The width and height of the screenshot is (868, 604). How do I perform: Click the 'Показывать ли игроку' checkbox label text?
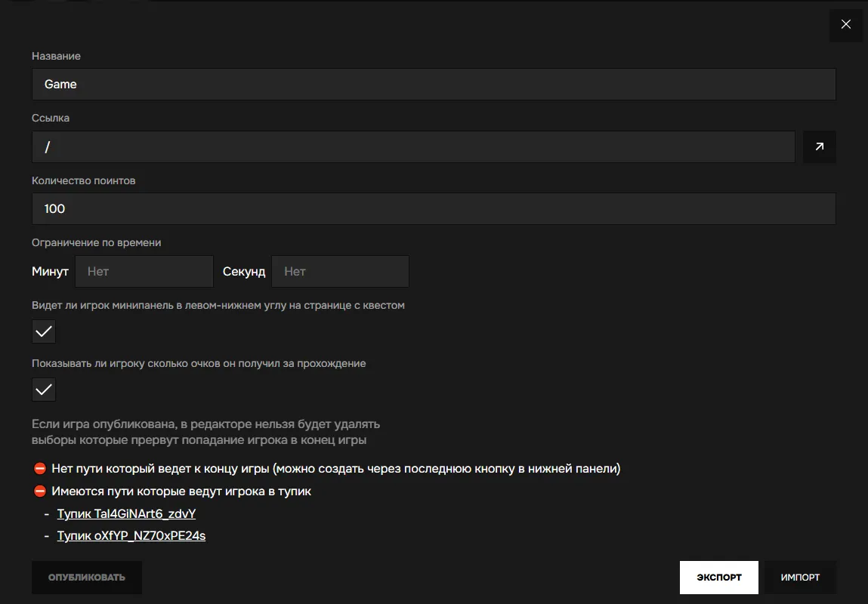199,363
